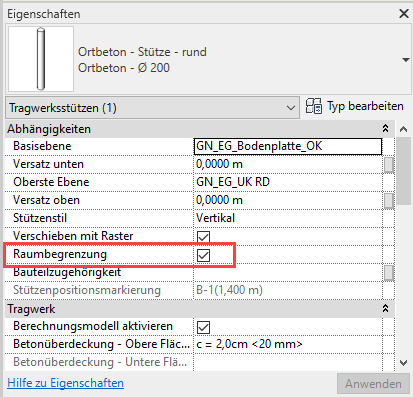
Task: Click associate button beside Versatz oben
Action: point(389,201)
